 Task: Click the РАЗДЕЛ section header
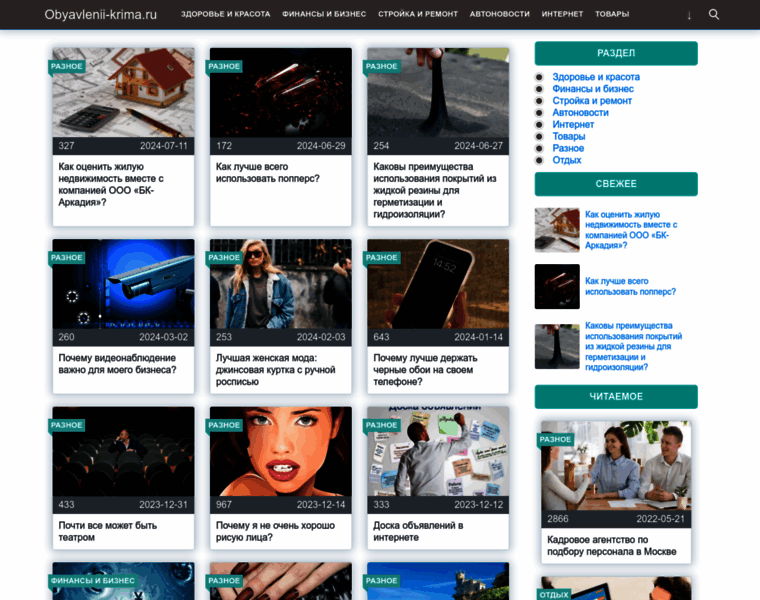coord(616,53)
